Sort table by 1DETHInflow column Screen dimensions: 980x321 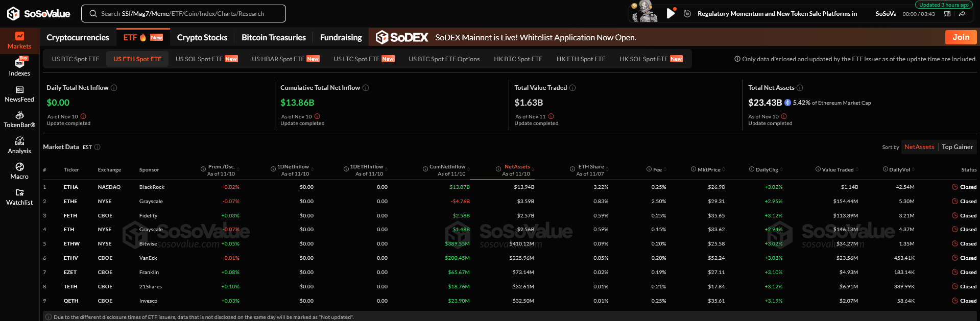(x=386, y=169)
